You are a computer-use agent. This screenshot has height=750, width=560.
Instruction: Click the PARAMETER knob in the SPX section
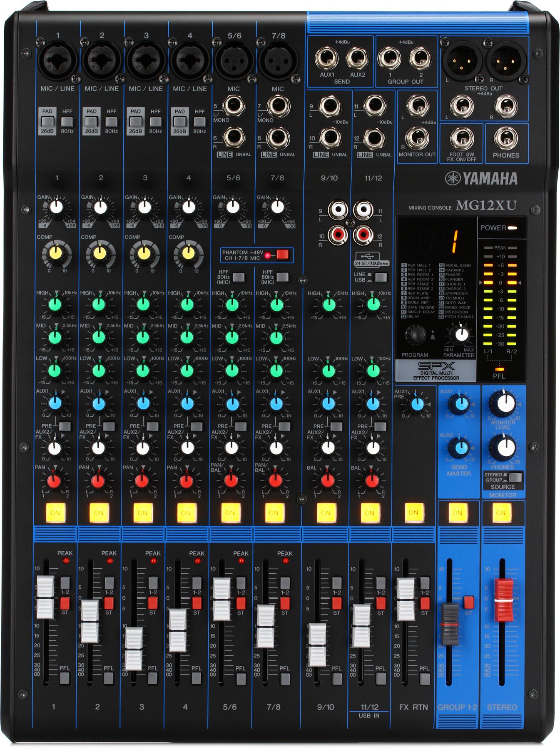460,334
